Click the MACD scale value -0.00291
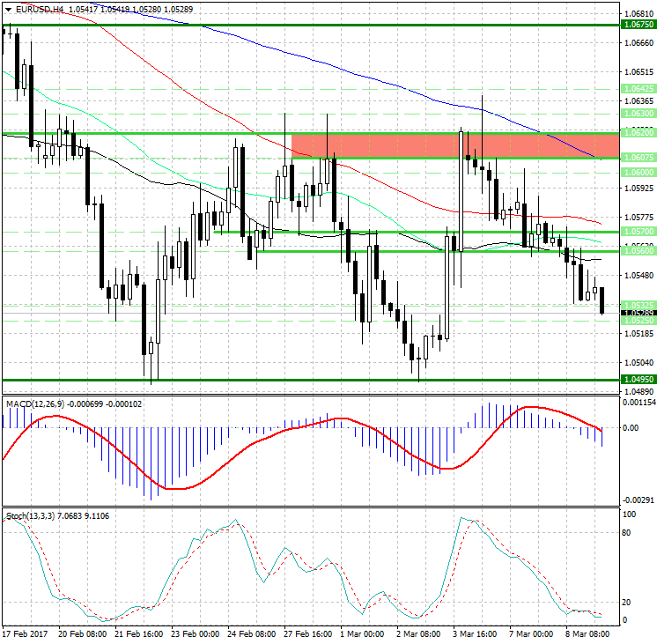This screenshot has height=644, width=657. [x=639, y=500]
